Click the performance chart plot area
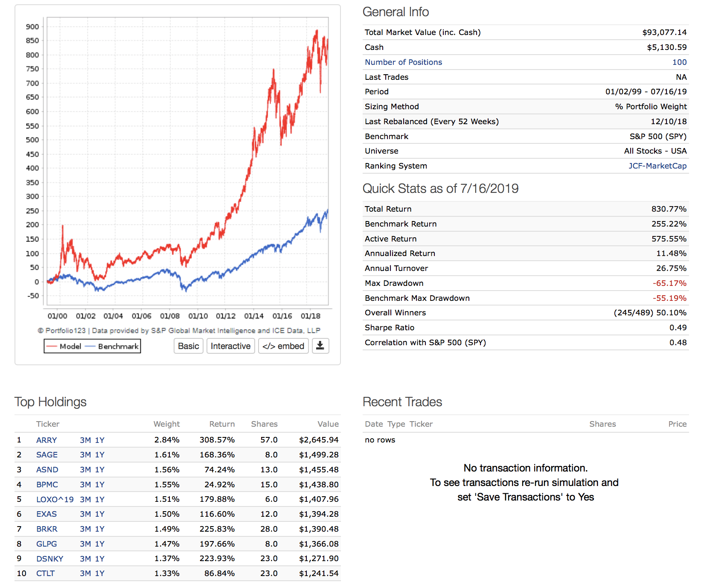The image size is (704, 588). (x=188, y=161)
